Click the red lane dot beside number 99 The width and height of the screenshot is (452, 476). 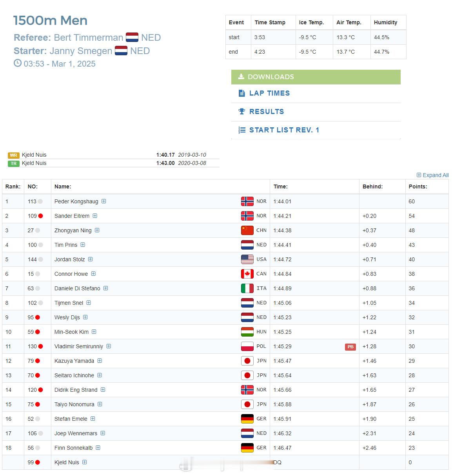pyautogui.click(x=38, y=462)
